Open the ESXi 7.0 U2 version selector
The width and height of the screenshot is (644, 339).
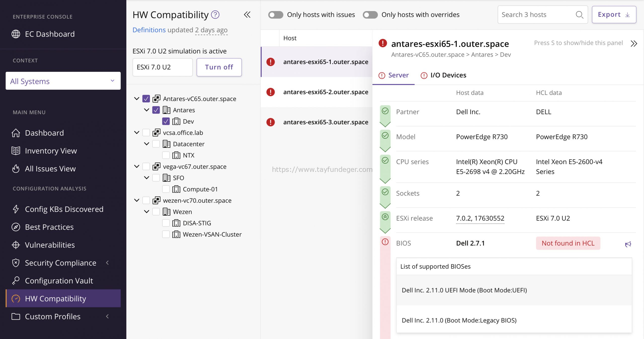163,67
